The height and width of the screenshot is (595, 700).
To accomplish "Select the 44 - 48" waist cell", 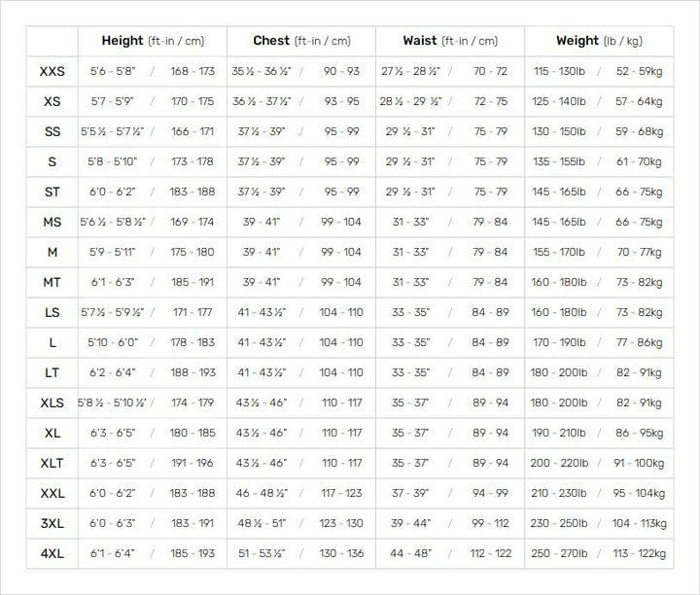I will coord(410,553).
